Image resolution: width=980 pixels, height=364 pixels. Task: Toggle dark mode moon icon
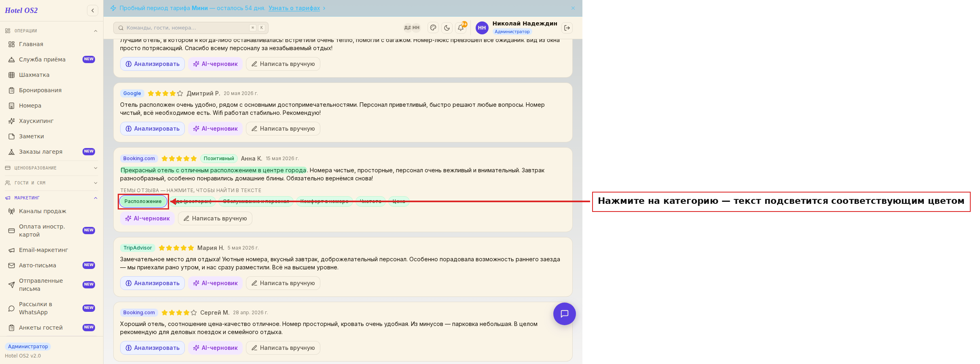pyautogui.click(x=447, y=28)
